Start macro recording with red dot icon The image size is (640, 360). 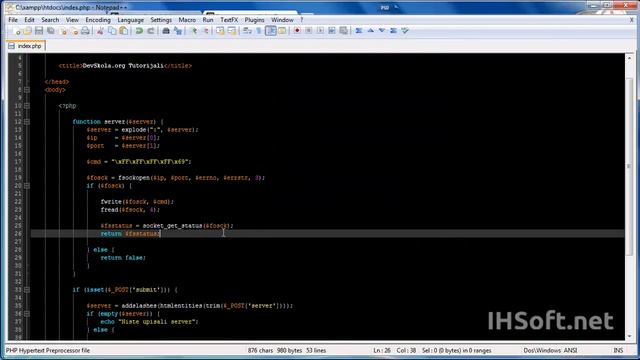[297, 31]
